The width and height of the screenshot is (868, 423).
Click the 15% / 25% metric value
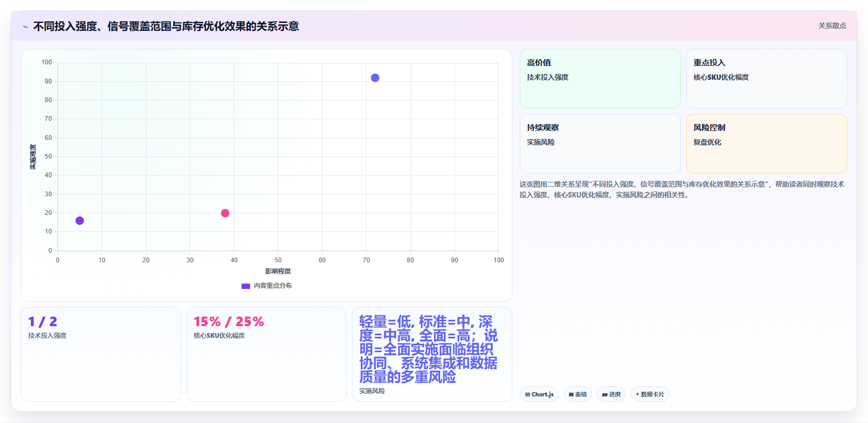pyautogui.click(x=229, y=321)
